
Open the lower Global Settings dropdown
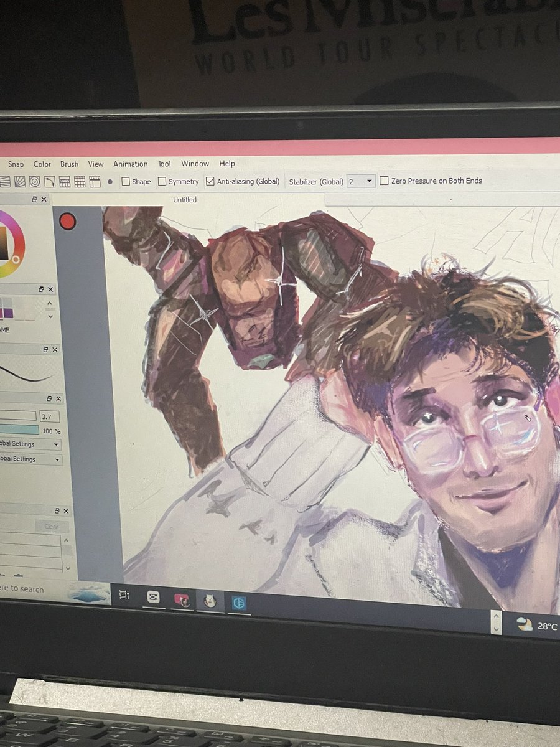click(x=32, y=459)
